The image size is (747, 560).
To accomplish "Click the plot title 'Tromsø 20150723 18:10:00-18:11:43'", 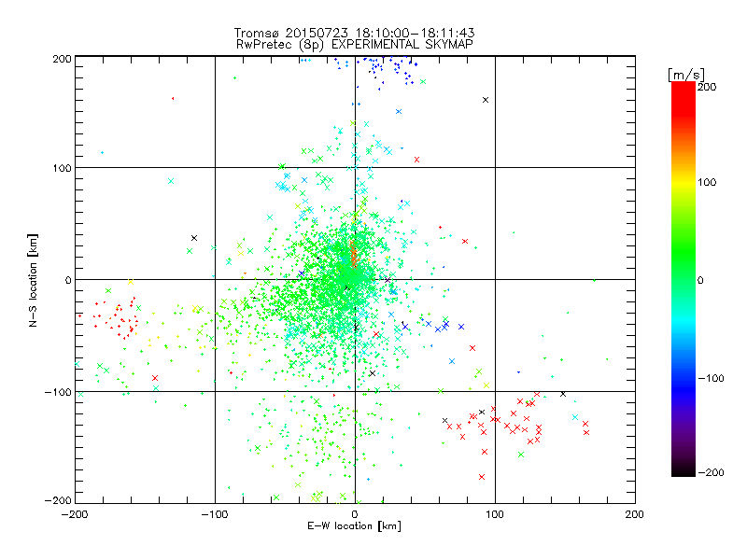I will coord(354,33).
